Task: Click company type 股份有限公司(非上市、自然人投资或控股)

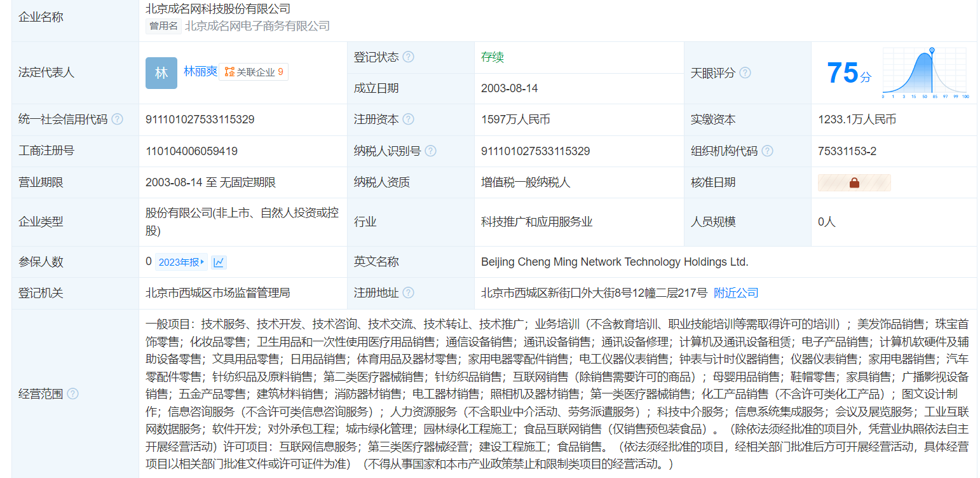Action: coord(242,222)
